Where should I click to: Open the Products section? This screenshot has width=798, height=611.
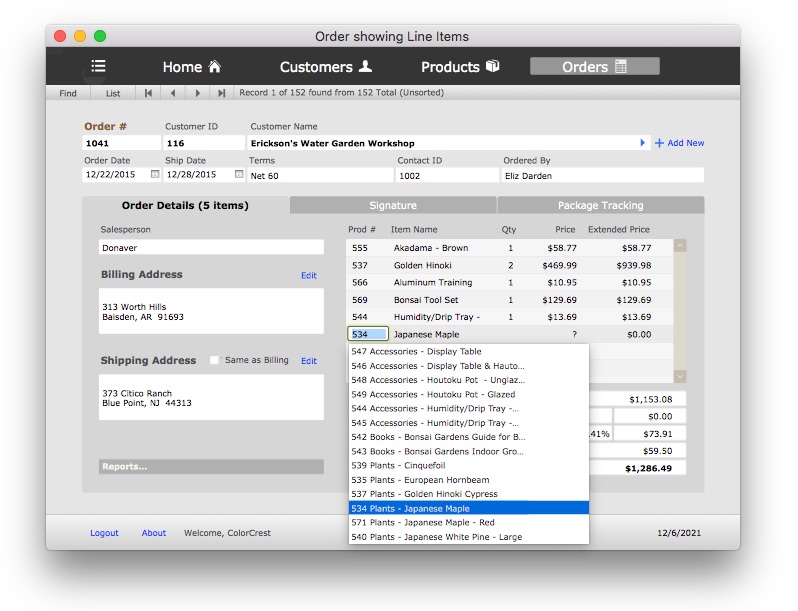pyautogui.click(x=460, y=67)
